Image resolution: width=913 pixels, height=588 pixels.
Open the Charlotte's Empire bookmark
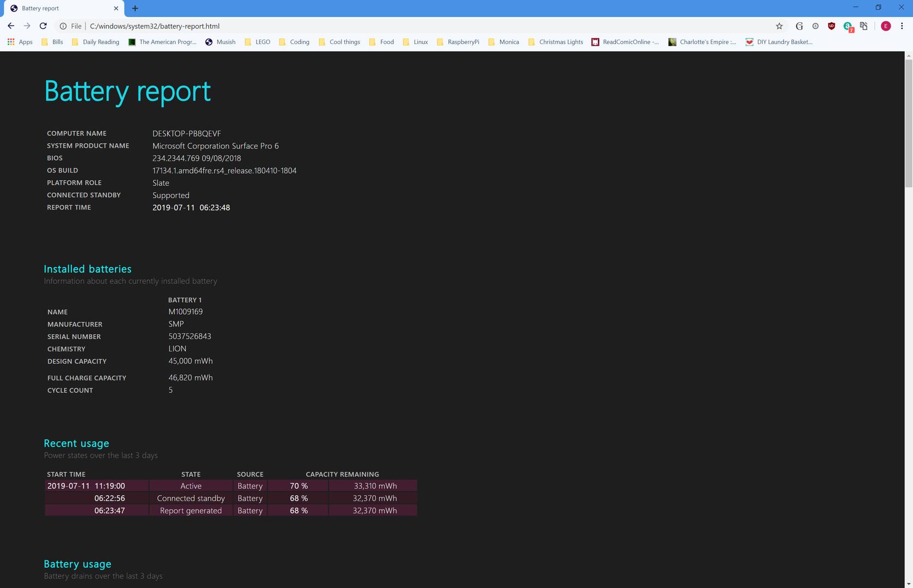coord(702,42)
